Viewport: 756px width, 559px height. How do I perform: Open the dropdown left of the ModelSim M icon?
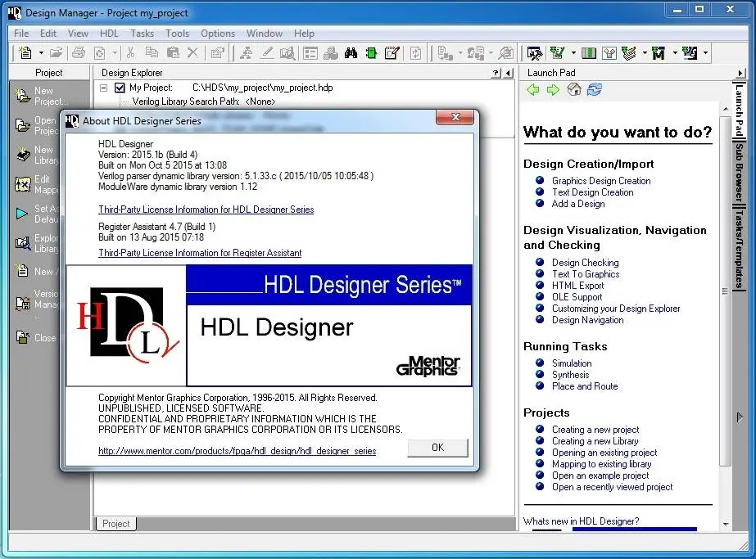(645, 52)
